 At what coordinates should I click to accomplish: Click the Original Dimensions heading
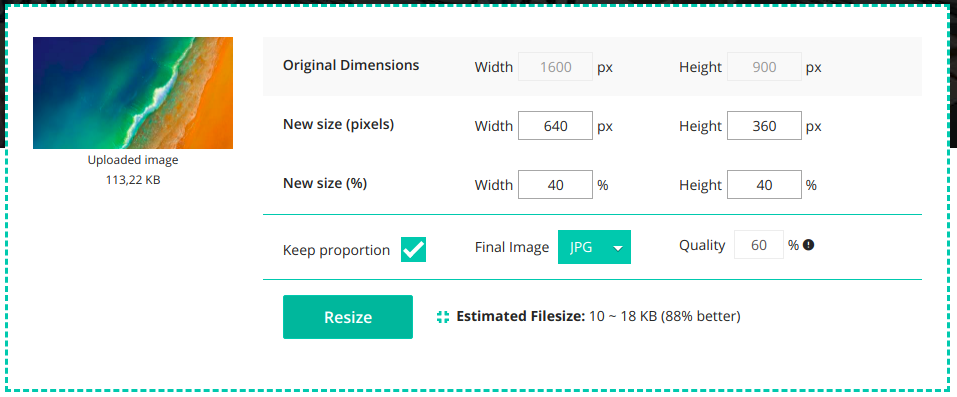pos(351,65)
